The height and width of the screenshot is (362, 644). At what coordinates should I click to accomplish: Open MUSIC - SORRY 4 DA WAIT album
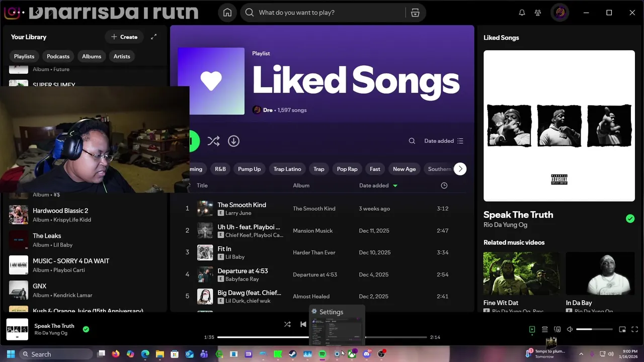click(x=86, y=265)
